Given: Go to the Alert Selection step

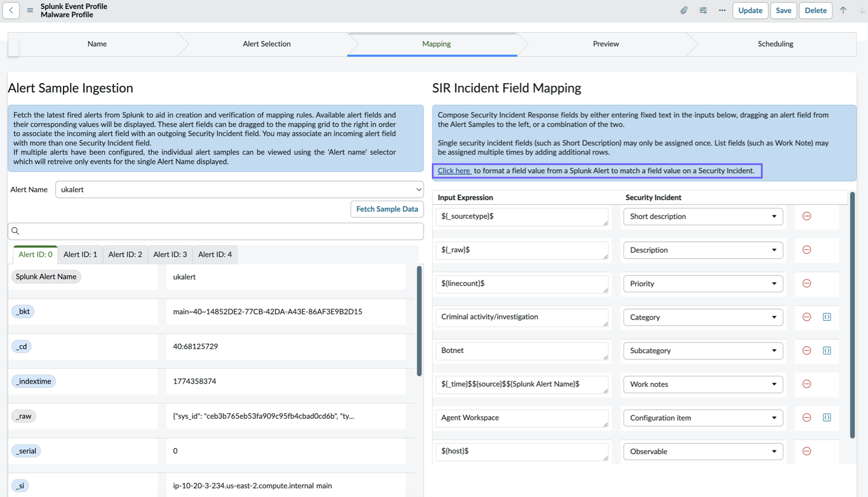Looking at the screenshot, I should click(266, 44).
